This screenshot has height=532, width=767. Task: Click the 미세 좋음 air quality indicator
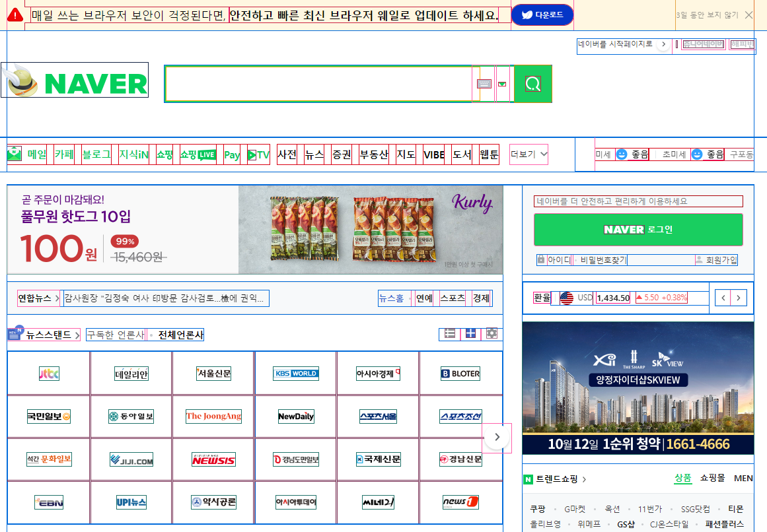pos(622,154)
